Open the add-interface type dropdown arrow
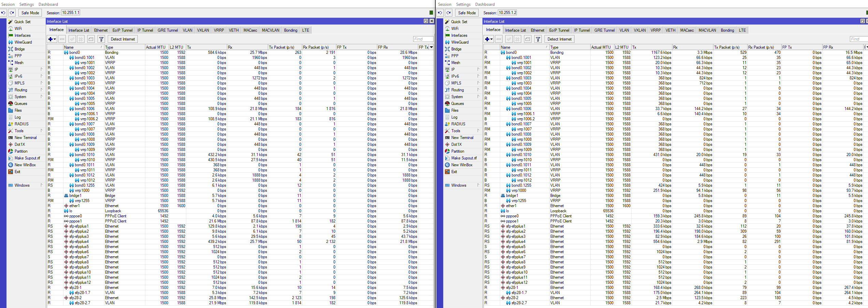 [x=55, y=39]
